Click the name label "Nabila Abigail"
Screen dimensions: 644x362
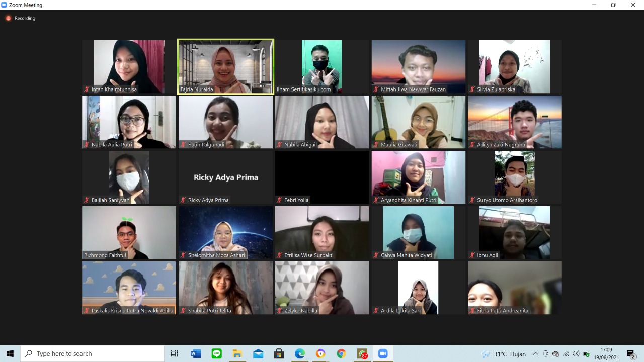pos(300,145)
